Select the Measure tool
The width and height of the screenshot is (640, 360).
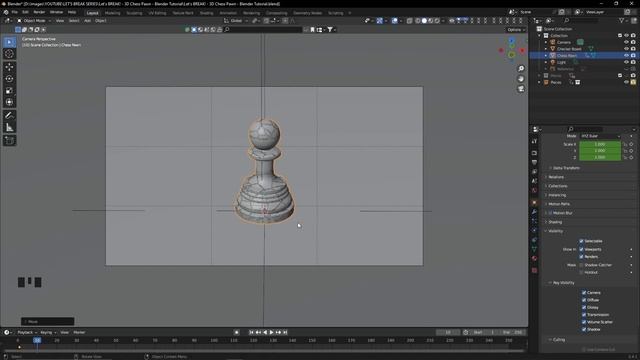(x=9, y=128)
